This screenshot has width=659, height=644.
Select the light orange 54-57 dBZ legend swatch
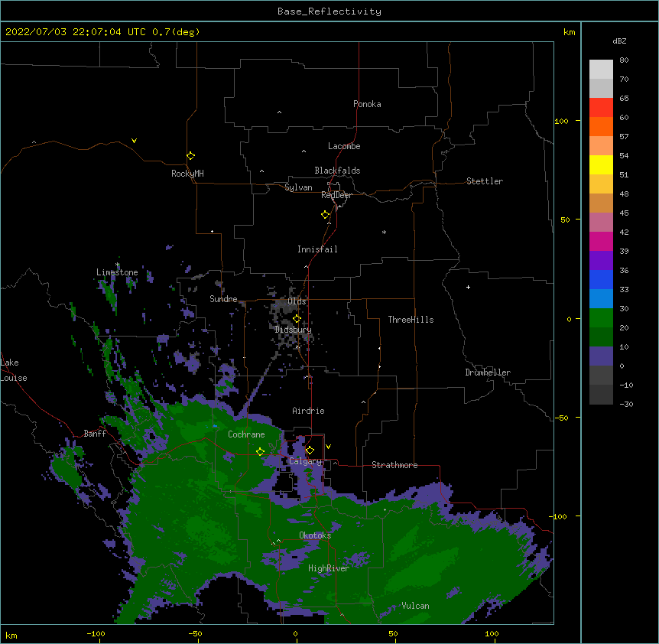click(601, 146)
